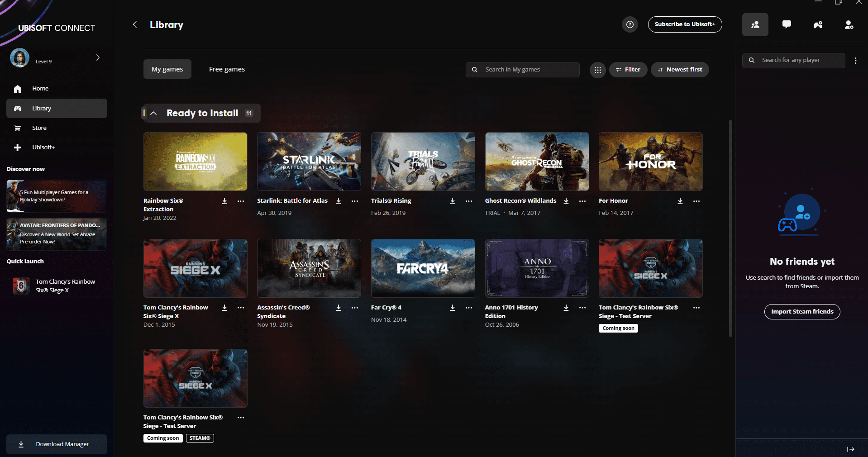The width and height of the screenshot is (868, 457).
Task: Open the Filter options
Action: pyautogui.click(x=628, y=70)
